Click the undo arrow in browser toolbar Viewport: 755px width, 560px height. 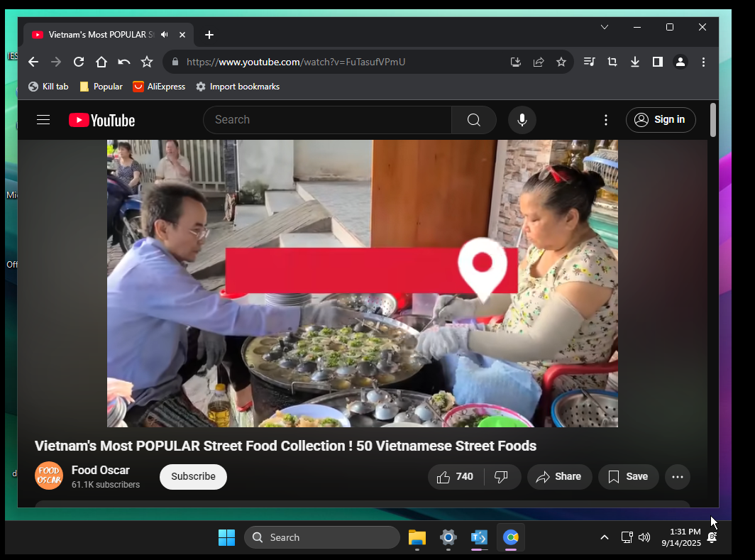point(123,62)
